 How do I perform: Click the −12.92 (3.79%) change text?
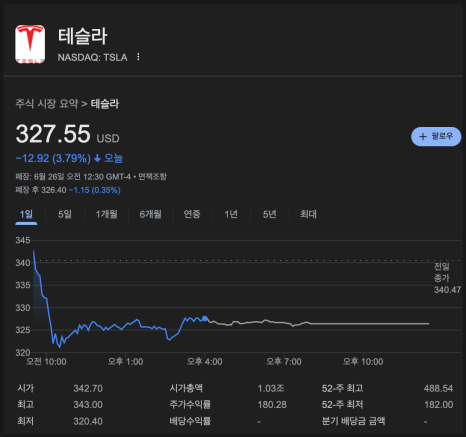coord(53,158)
